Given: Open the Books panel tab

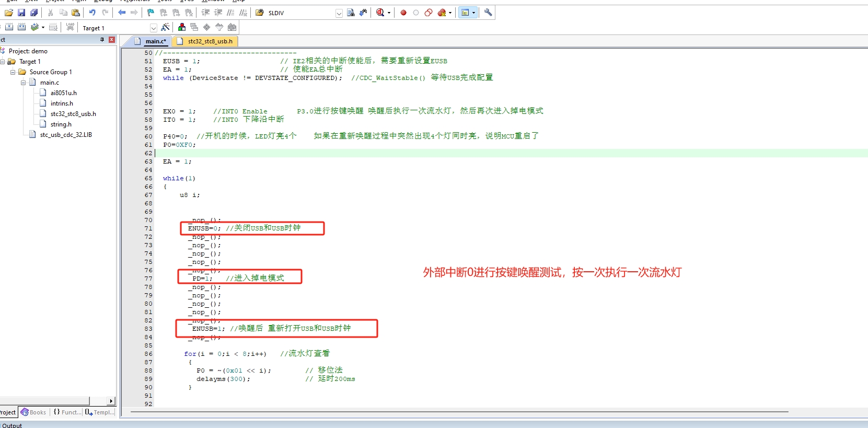Looking at the screenshot, I should [x=34, y=412].
